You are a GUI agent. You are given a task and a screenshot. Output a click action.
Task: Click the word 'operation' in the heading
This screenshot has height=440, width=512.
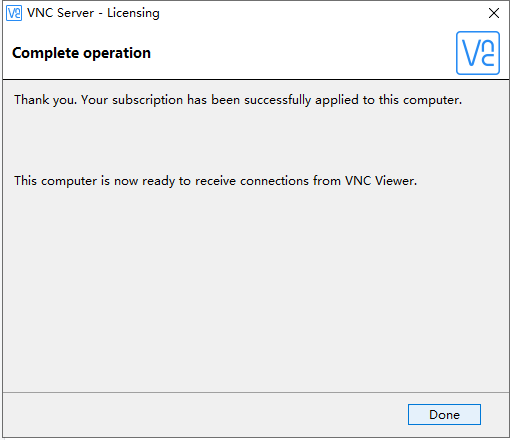point(117,54)
